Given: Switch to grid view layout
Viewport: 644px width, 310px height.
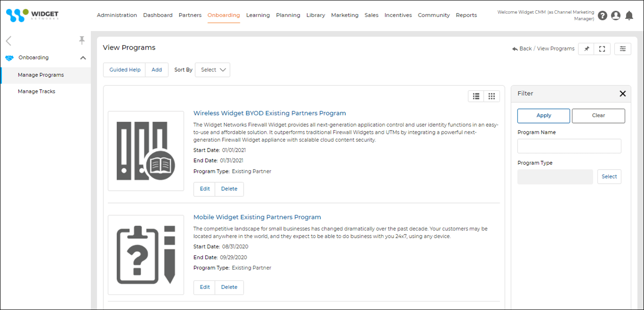Looking at the screenshot, I should point(492,96).
